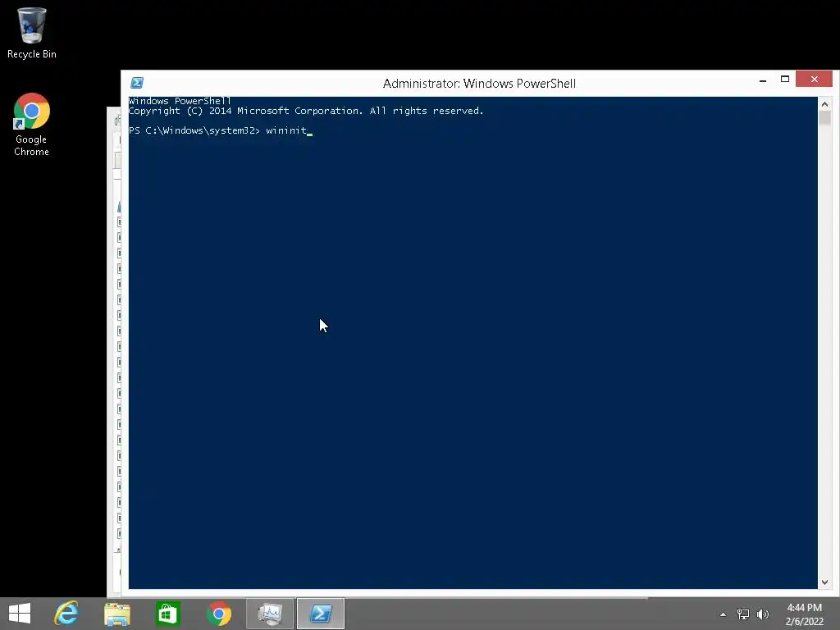Minimize the PowerShell window
840x630 pixels.
(x=763, y=80)
